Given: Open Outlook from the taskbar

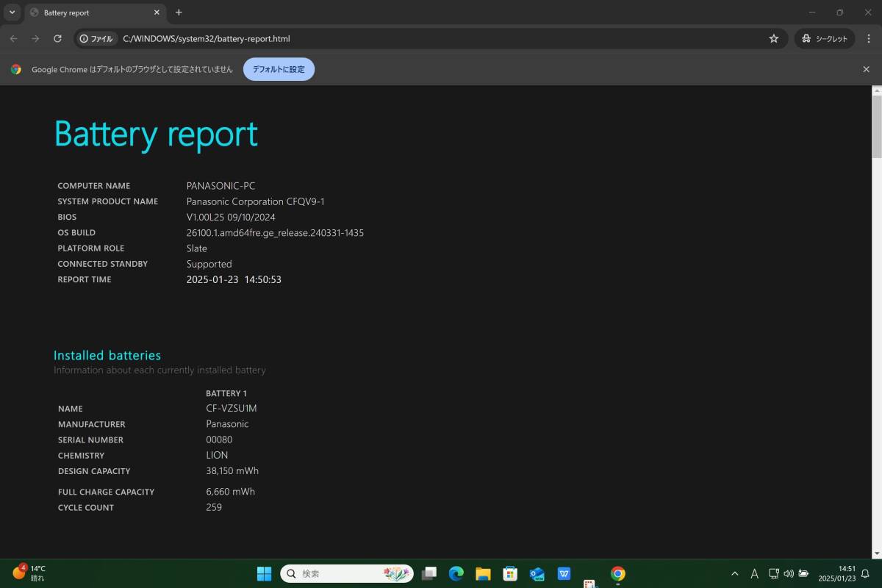Looking at the screenshot, I should (537, 573).
